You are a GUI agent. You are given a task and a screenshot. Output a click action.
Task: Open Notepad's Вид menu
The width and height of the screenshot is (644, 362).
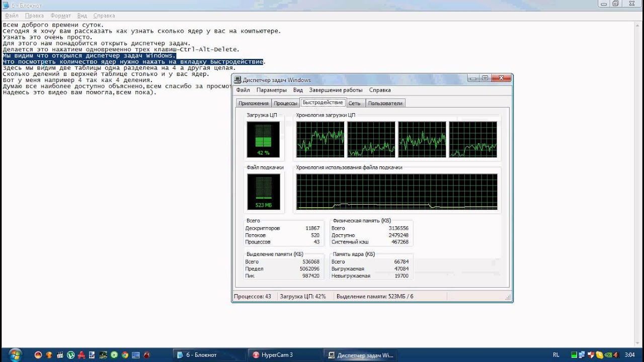point(82,16)
